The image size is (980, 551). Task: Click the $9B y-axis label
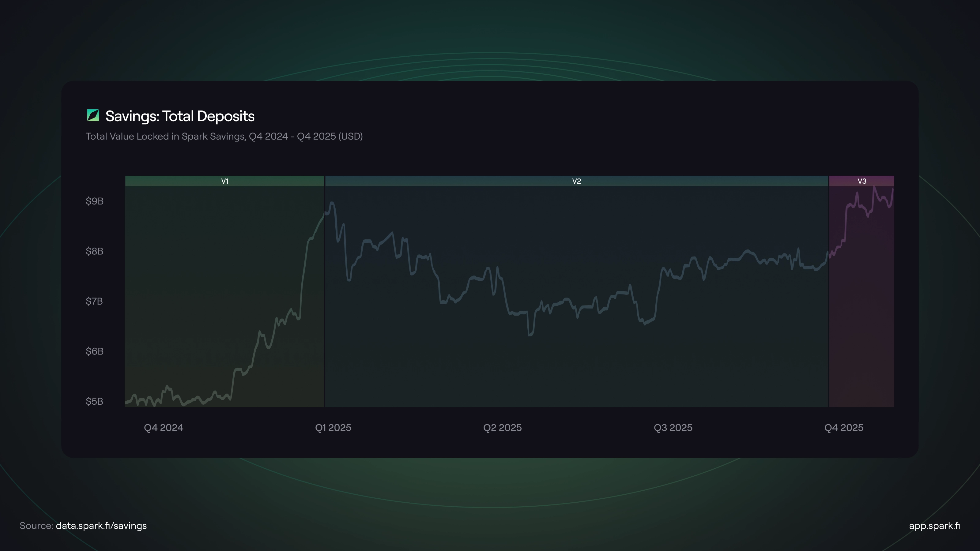pos(94,201)
